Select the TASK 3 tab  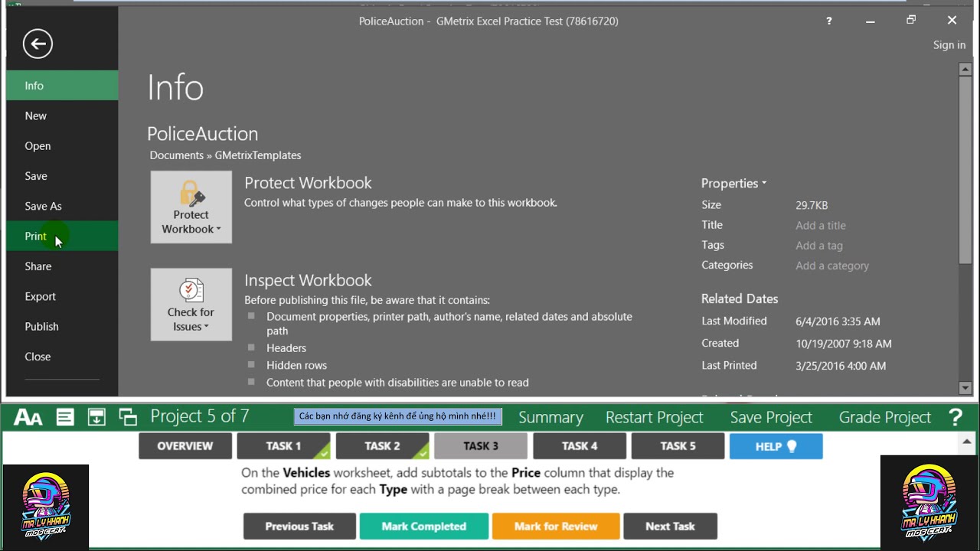pos(481,446)
